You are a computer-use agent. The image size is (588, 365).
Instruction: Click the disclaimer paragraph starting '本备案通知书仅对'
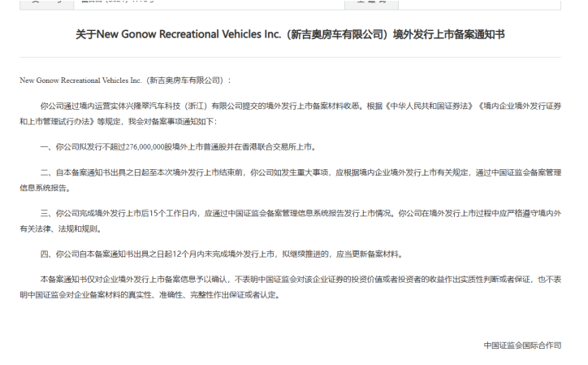click(x=290, y=287)
